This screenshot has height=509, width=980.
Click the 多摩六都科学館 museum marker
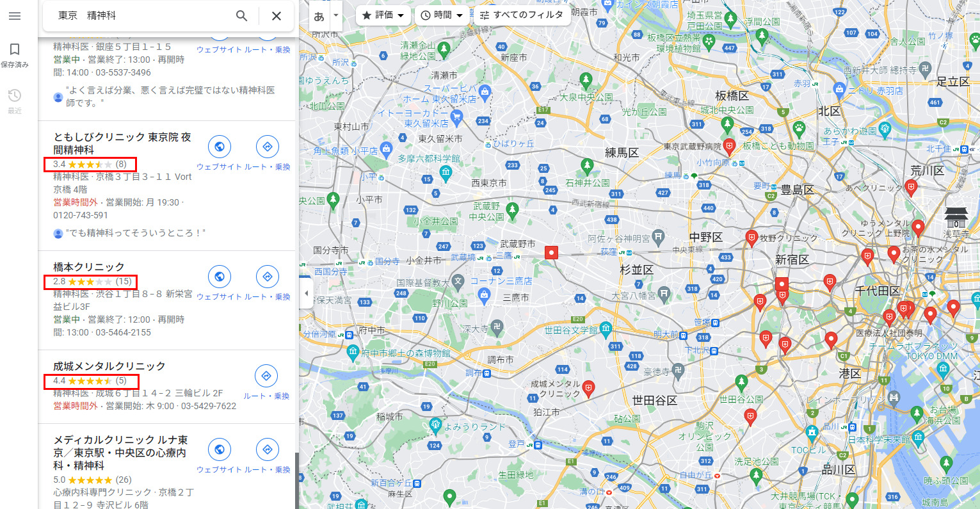click(446, 172)
